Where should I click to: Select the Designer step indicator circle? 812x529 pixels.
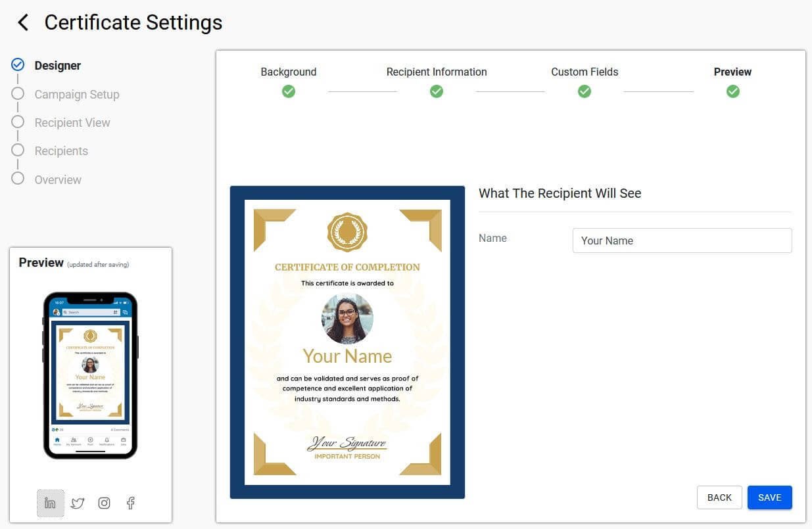pos(18,65)
